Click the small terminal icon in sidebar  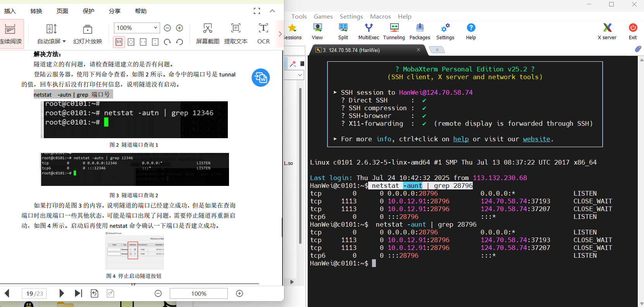[x=302, y=63]
